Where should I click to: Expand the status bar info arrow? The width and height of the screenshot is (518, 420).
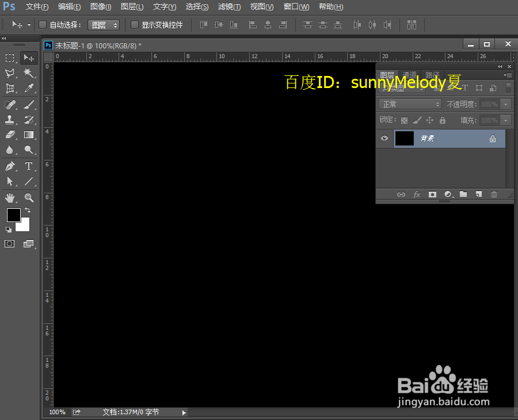pos(184,413)
